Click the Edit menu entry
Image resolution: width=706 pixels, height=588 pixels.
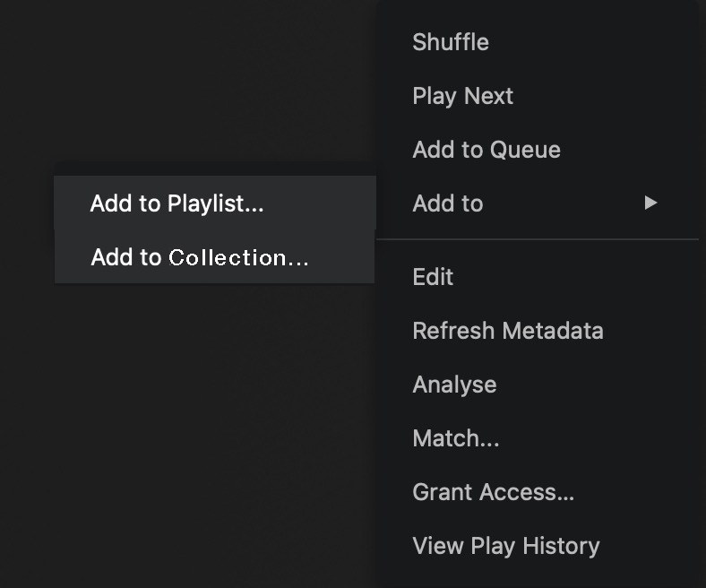[433, 277]
